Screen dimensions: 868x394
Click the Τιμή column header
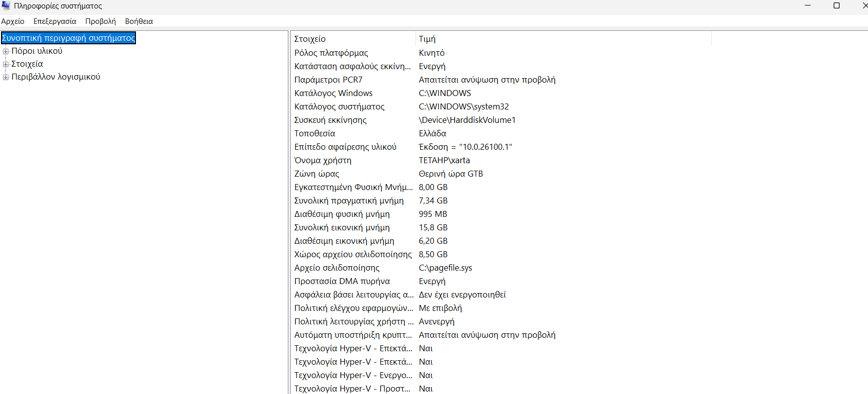point(563,39)
